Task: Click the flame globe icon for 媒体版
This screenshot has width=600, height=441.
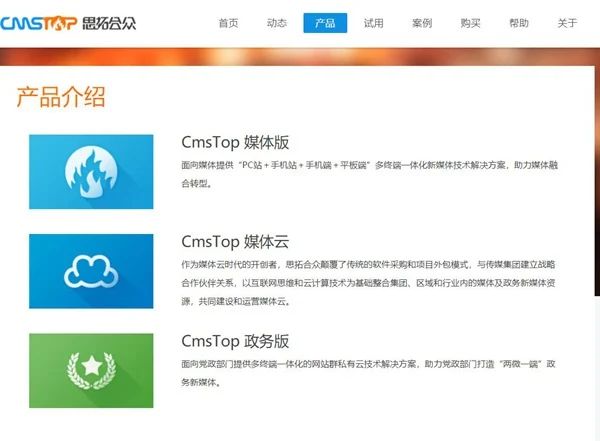Action: pos(91,172)
